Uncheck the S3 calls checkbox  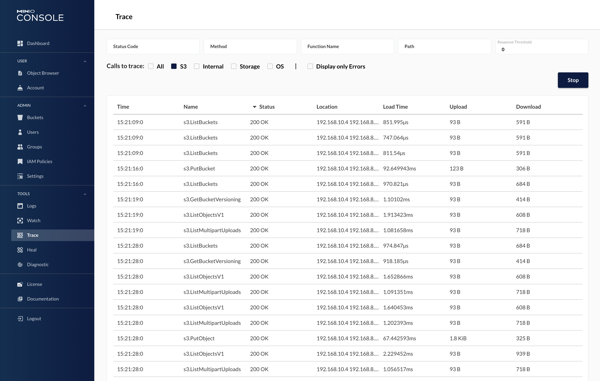click(x=174, y=66)
